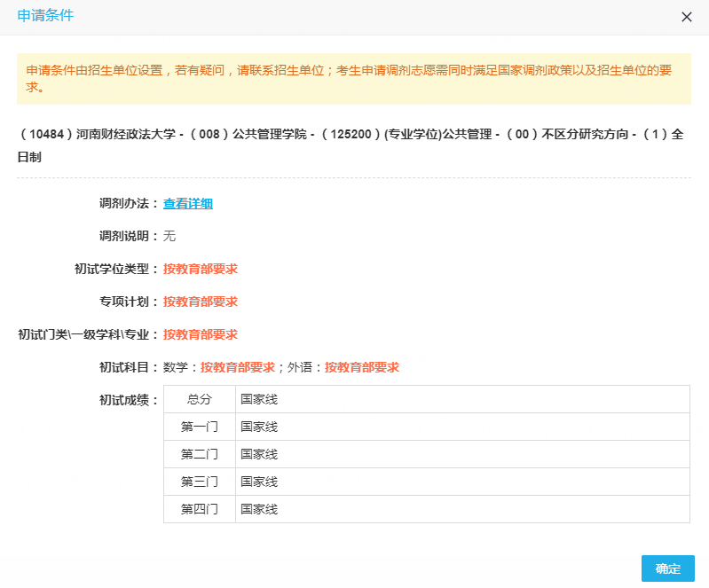Close the 申请条件 dialog with the X
709x588 pixels.
coord(686,17)
